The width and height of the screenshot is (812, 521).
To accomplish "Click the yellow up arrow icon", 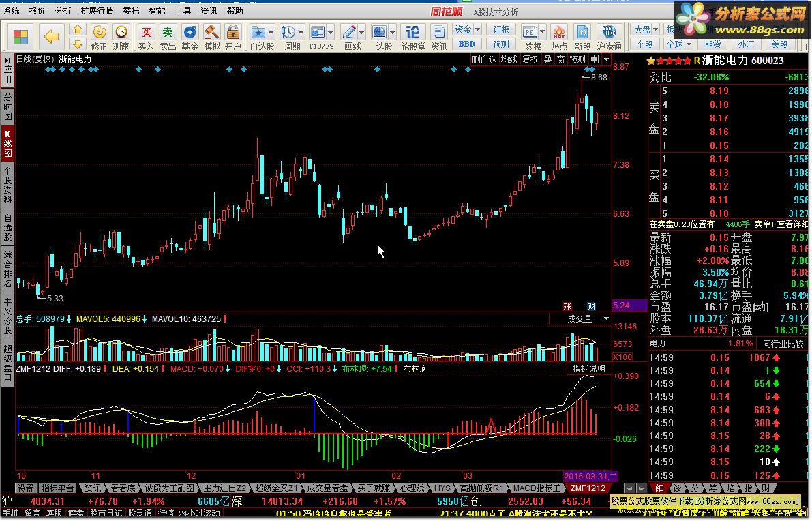I will tap(77, 29).
